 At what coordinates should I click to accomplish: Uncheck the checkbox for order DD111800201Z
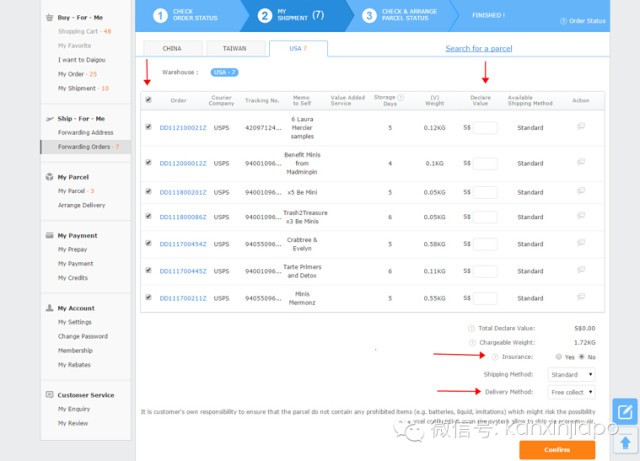(x=149, y=190)
